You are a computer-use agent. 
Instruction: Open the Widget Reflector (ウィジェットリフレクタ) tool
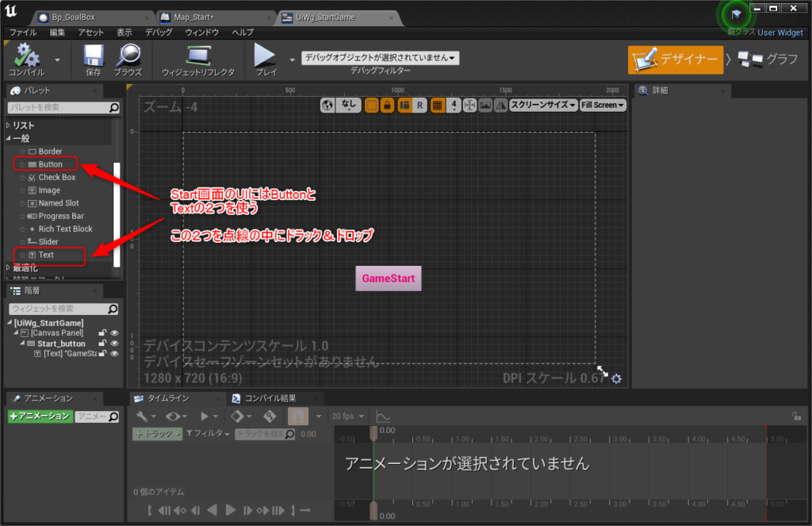[197, 56]
